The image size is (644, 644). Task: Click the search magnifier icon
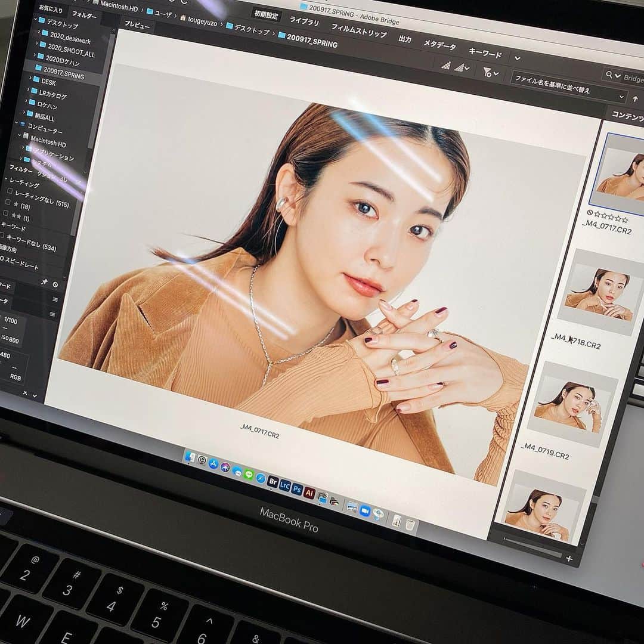tap(609, 75)
